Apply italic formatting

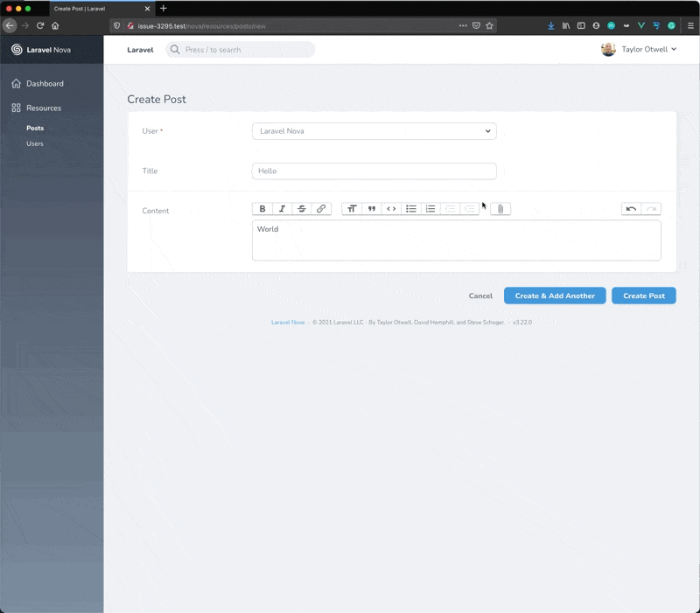click(282, 208)
